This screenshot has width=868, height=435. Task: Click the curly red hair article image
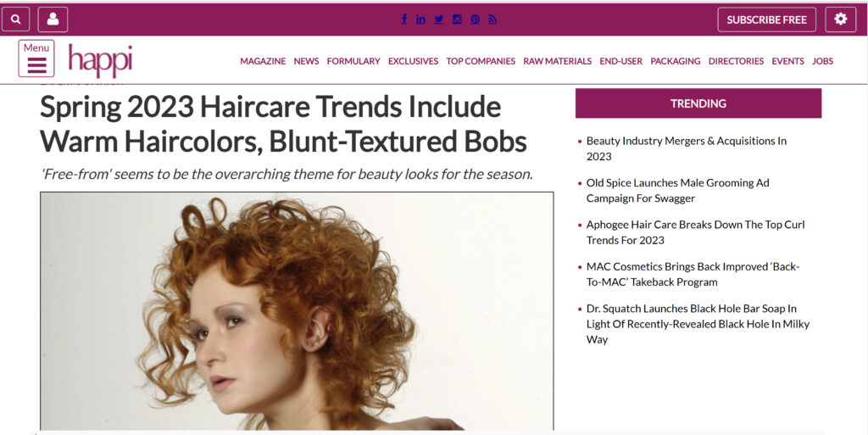[297, 311]
